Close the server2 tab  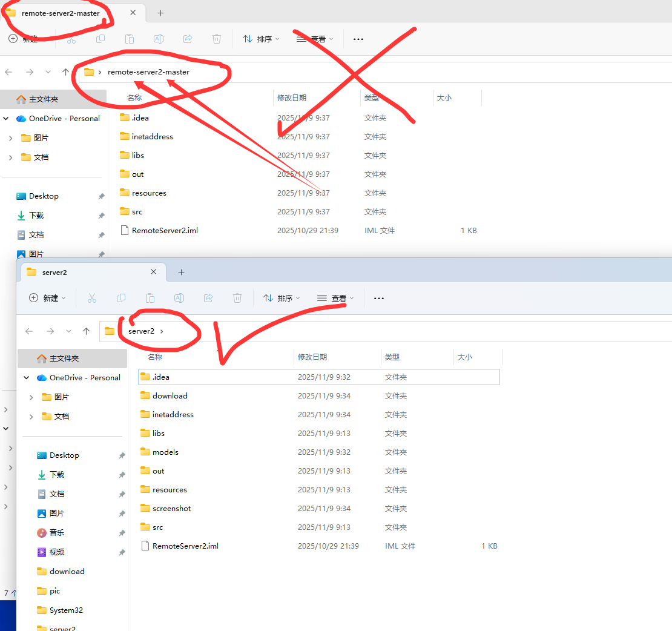point(153,272)
